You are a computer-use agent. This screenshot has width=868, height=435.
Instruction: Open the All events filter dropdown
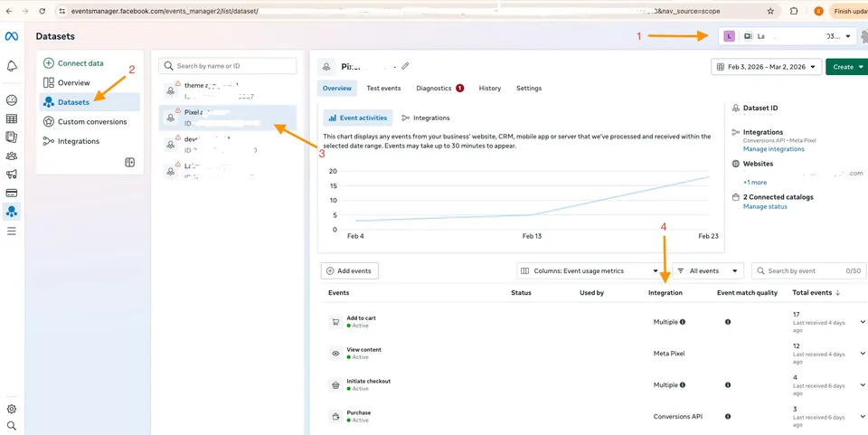(708, 271)
